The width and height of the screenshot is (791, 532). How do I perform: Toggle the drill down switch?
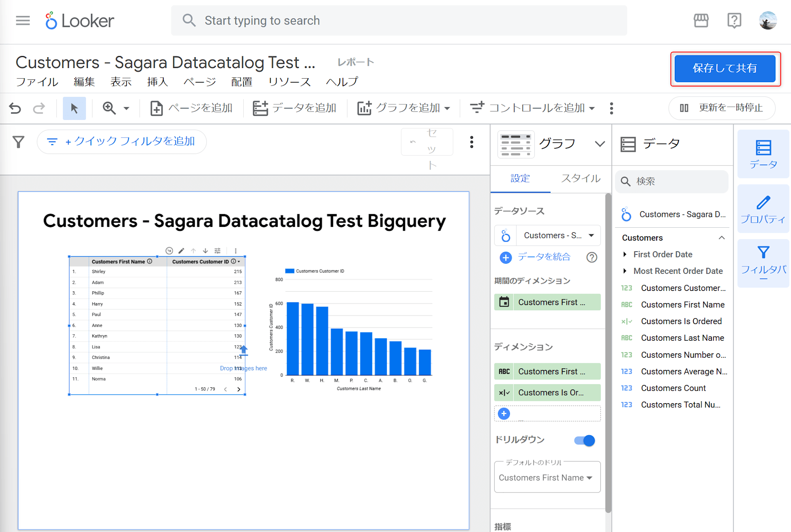click(585, 440)
